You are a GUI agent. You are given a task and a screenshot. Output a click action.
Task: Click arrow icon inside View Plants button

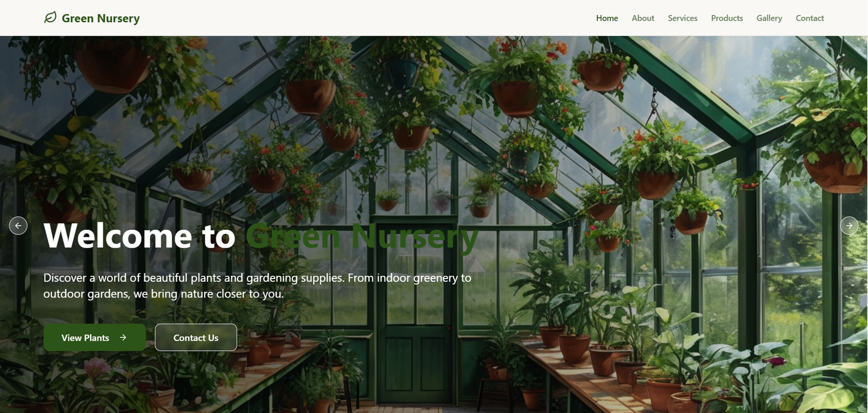pyautogui.click(x=123, y=337)
